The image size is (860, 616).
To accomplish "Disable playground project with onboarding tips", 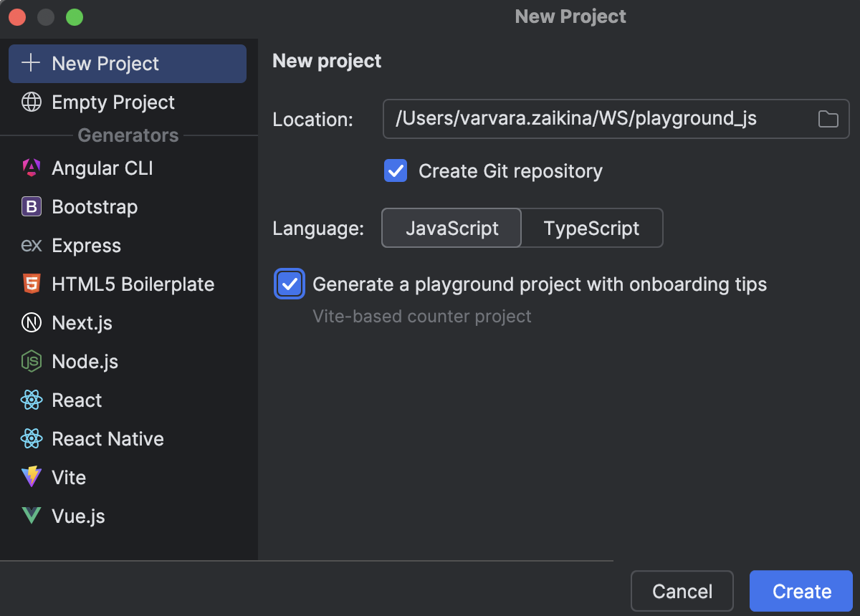I will coord(290,284).
